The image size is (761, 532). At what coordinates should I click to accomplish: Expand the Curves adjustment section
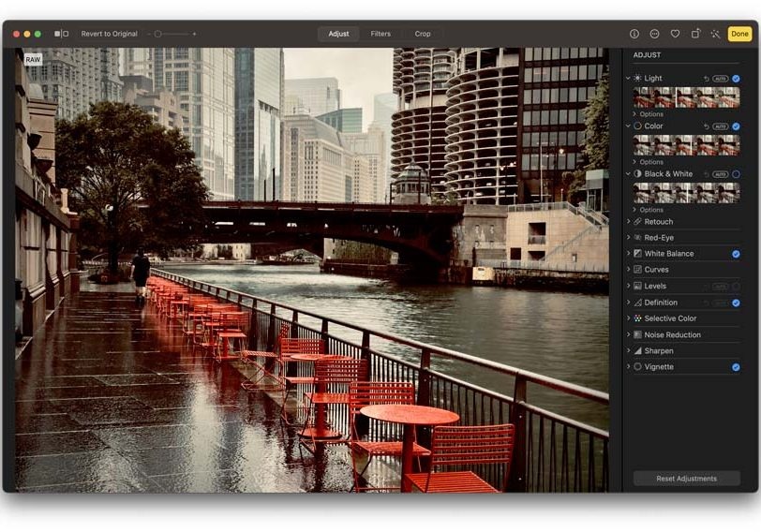pos(656,270)
